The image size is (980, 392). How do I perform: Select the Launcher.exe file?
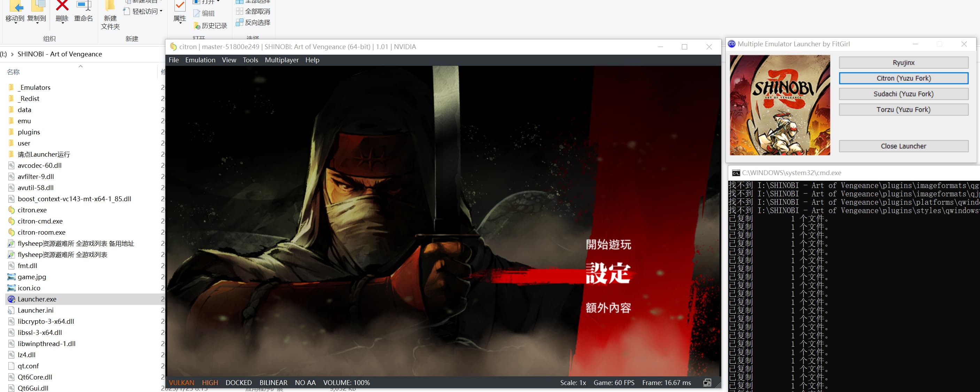(37, 299)
